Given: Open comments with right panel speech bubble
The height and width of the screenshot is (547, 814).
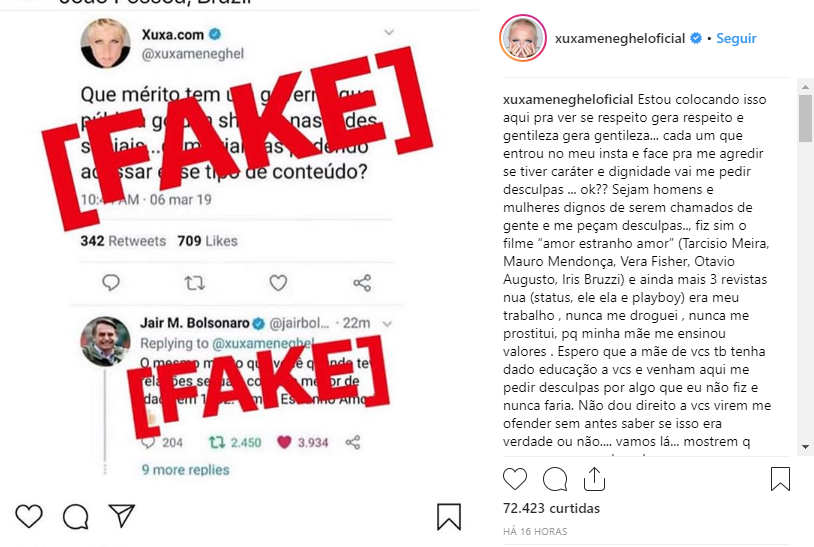Looking at the screenshot, I should (555, 478).
